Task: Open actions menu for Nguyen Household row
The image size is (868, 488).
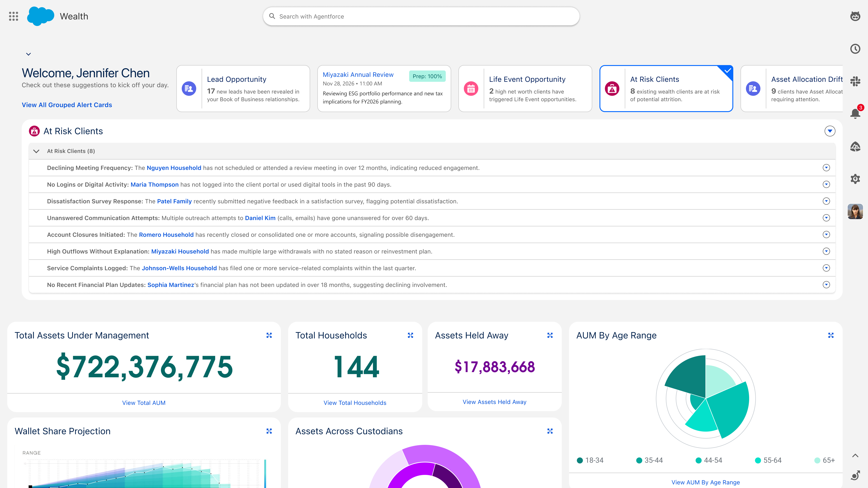Action: pyautogui.click(x=826, y=168)
